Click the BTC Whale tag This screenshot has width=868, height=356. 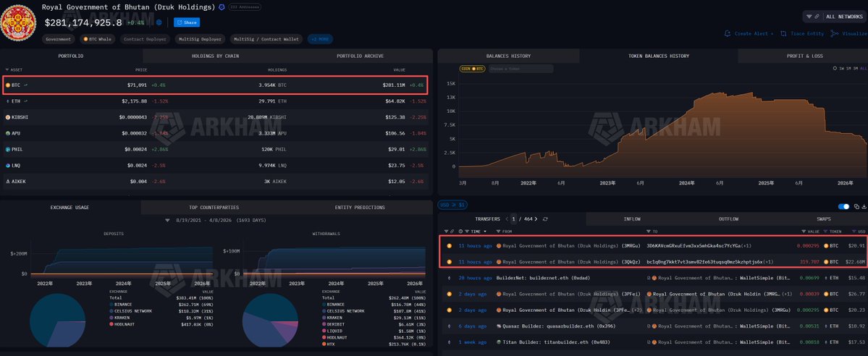pyautogui.click(x=98, y=39)
